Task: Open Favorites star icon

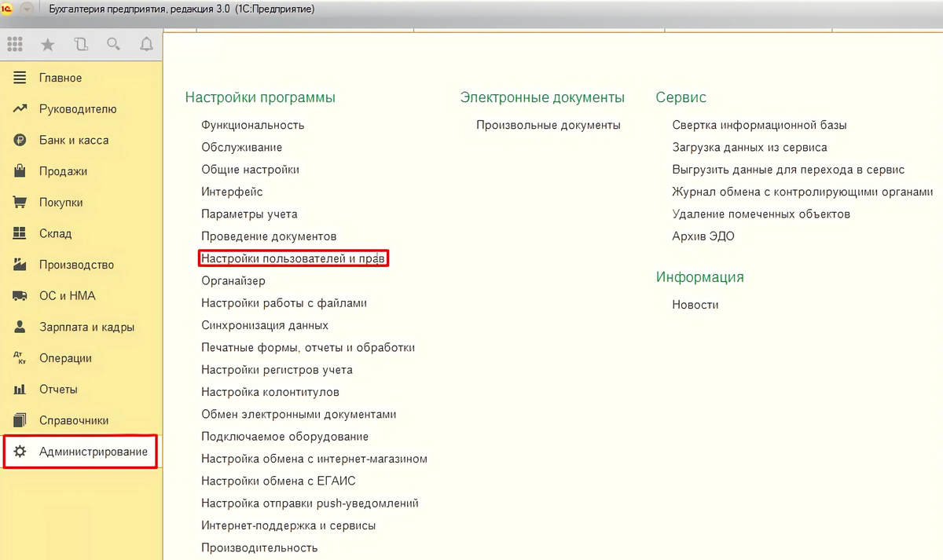Action: pyautogui.click(x=48, y=45)
